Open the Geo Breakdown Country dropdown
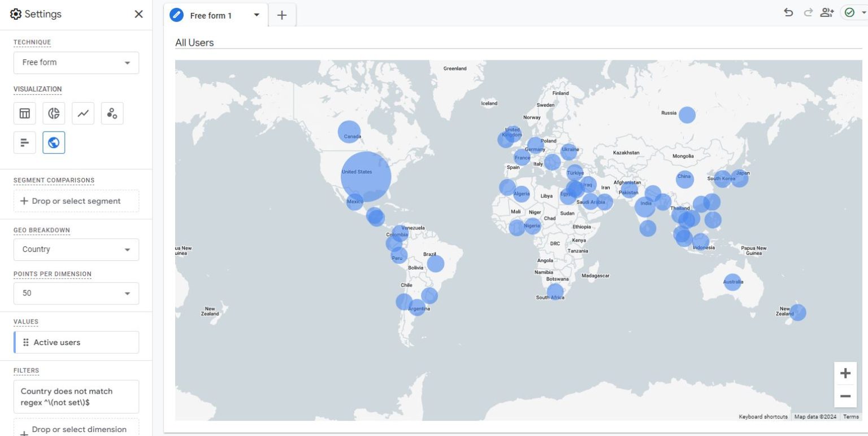Image resolution: width=868 pixels, height=436 pixels. 76,250
